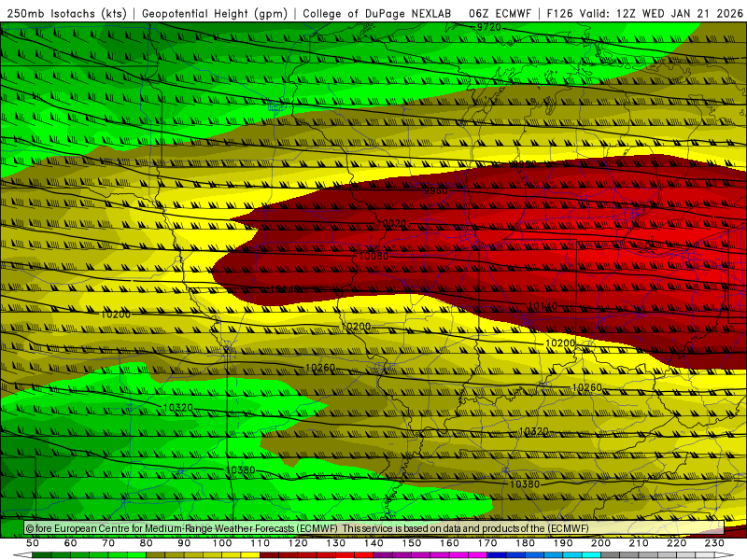Click the 80 kt color-scale label
The height and width of the screenshot is (560, 747).
[147, 543]
